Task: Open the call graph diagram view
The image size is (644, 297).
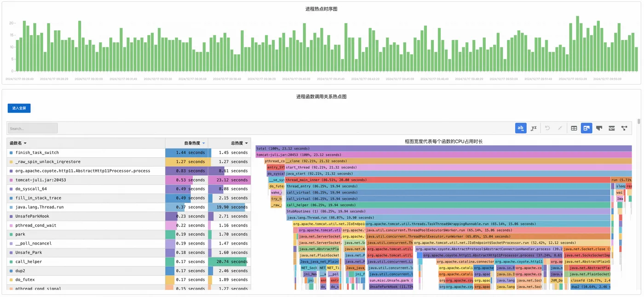Action: 624,128
